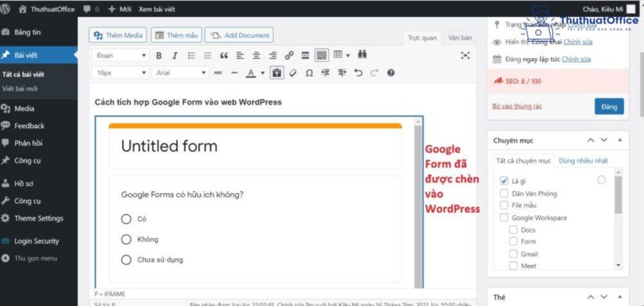Viewport: 644px width, 306px height.
Task: Open keyboard shortcuts help
Action: coord(390,72)
